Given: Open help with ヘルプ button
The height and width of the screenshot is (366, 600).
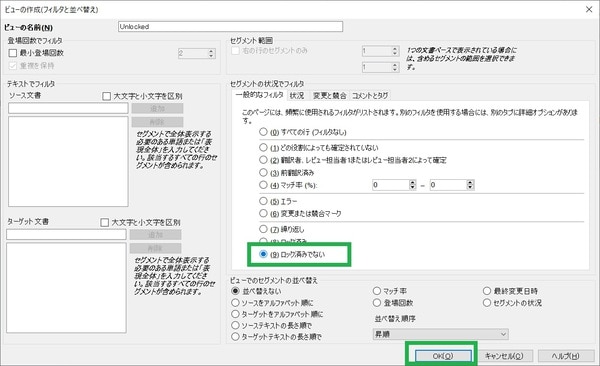Looking at the screenshot, I should click(x=565, y=356).
